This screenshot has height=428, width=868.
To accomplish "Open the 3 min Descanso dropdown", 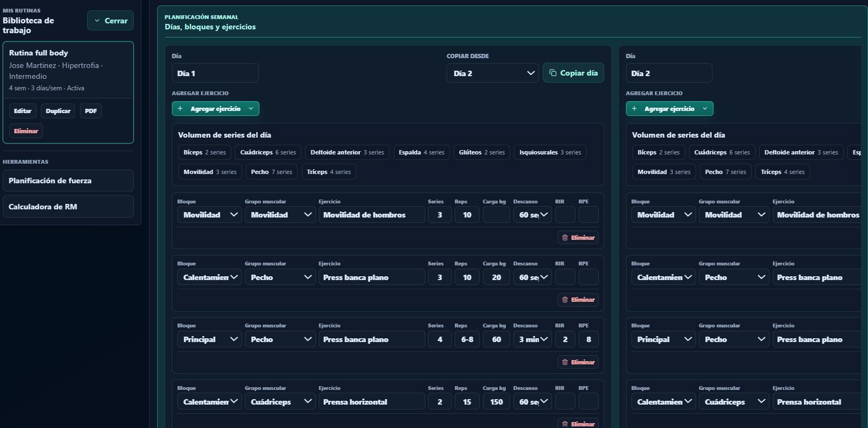I will pos(532,339).
